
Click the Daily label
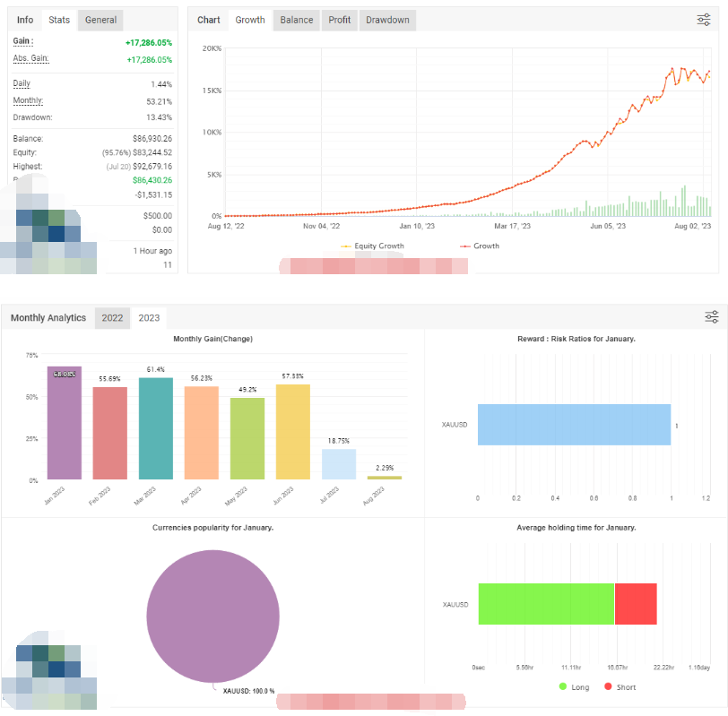coord(22,83)
